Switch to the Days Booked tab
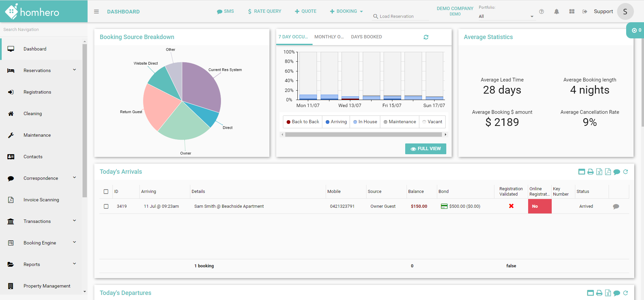The width and height of the screenshot is (644, 300). pyautogui.click(x=366, y=37)
